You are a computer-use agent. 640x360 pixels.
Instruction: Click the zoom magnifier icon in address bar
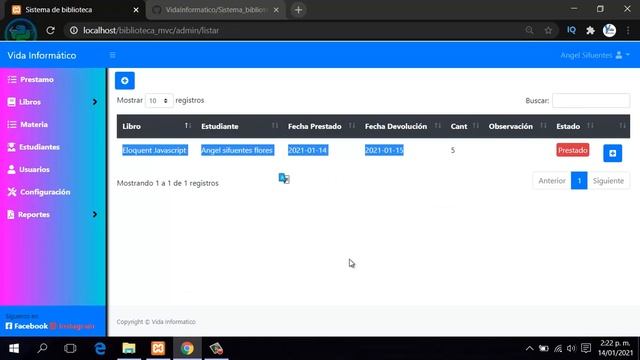pyautogui.click(x=529, y=30)
